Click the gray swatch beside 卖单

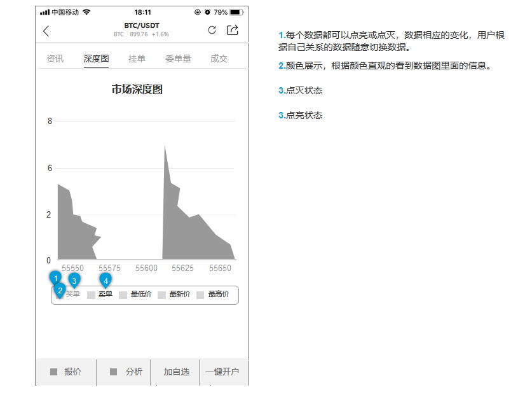pos(91,295)
